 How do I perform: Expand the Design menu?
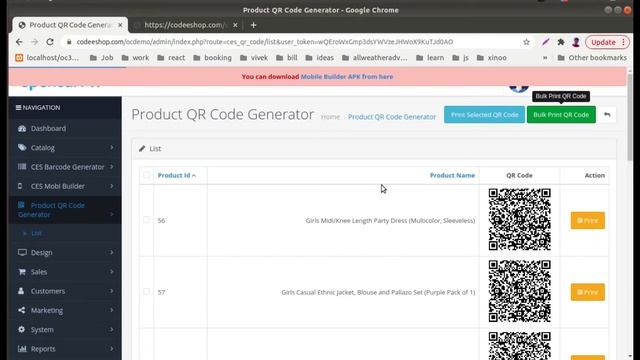pos(65,252)
